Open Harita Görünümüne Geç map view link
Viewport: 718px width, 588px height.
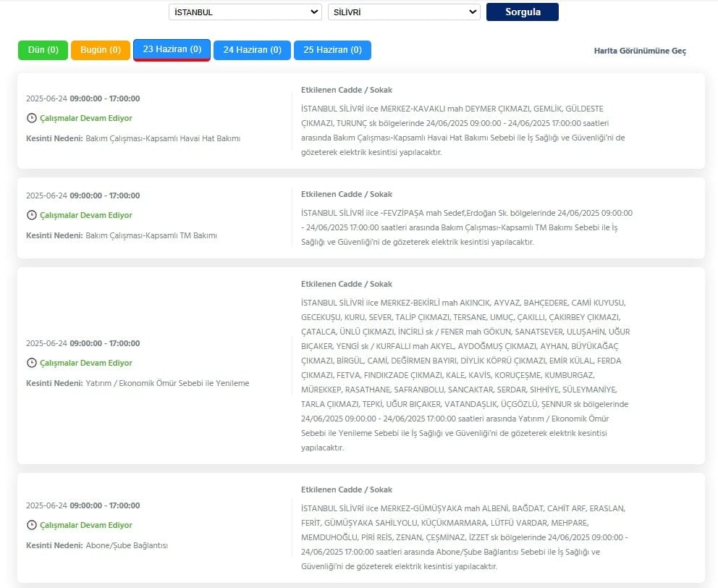(x=640, y=51)
